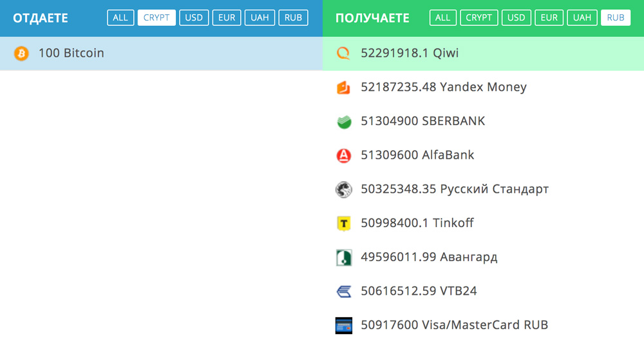Choose 50917600 Visa/MasterCard RUB option
The image size is (644, 345).
pos(483,325)
